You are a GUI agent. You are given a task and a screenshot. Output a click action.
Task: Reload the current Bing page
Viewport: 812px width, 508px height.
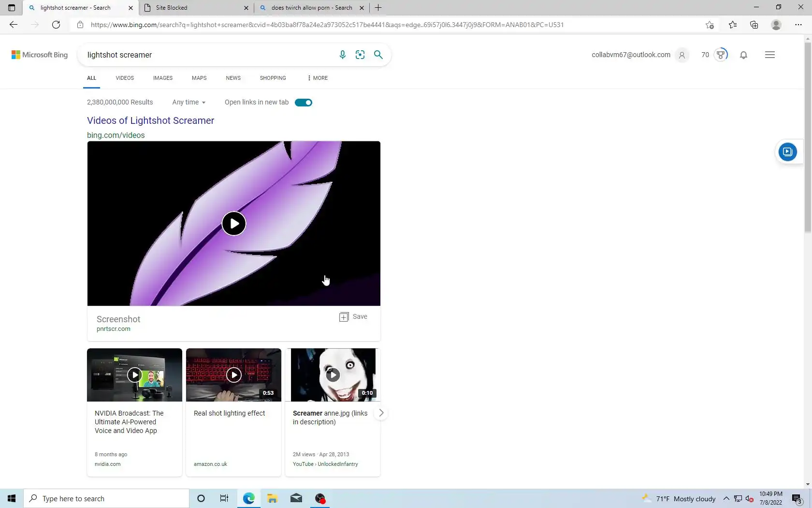click(56, 25)
